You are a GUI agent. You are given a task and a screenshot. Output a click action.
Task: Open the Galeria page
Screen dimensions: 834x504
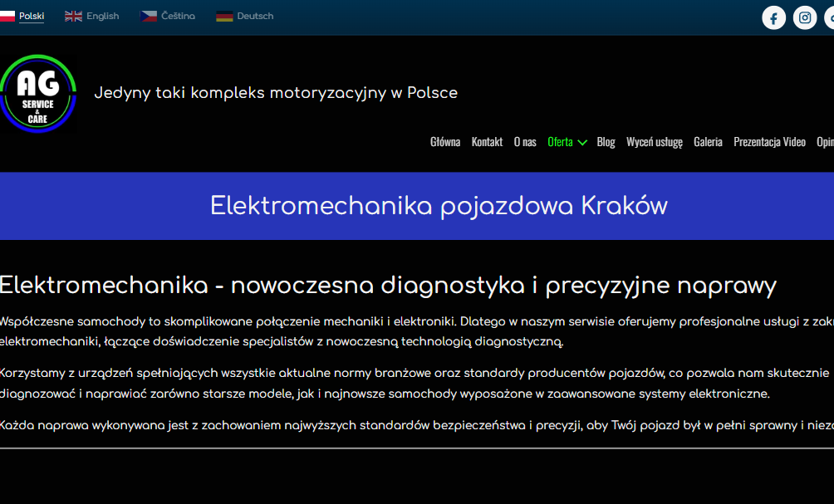coord(708,142)
